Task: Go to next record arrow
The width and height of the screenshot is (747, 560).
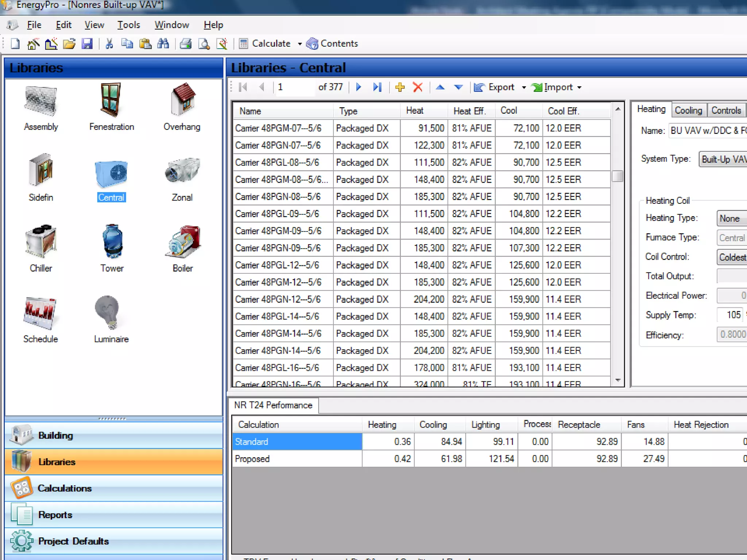Action: pyautogui.click(x=358, y=87)
